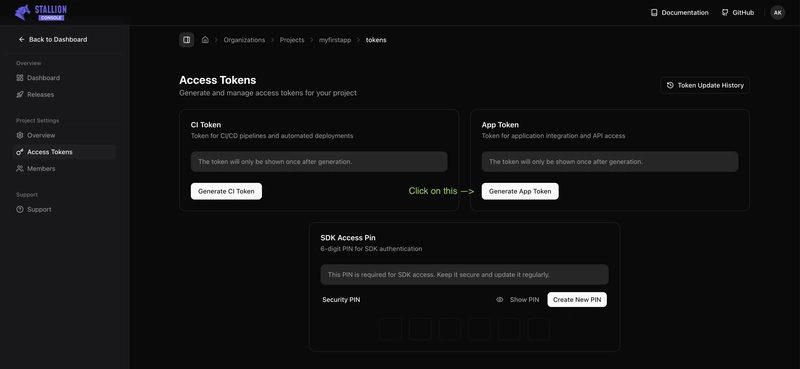The image size is (800, 369).
Task: Click the Security PIN label
Action: pyautogui.click(x=341, y=300)
